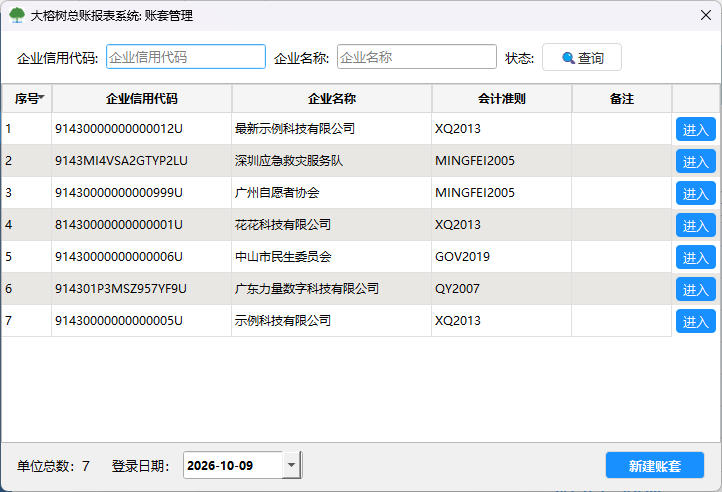Open the 登录日期 date dropdown arrow
The width and height of the screenshot is (722, 492).
coord(291,465)
